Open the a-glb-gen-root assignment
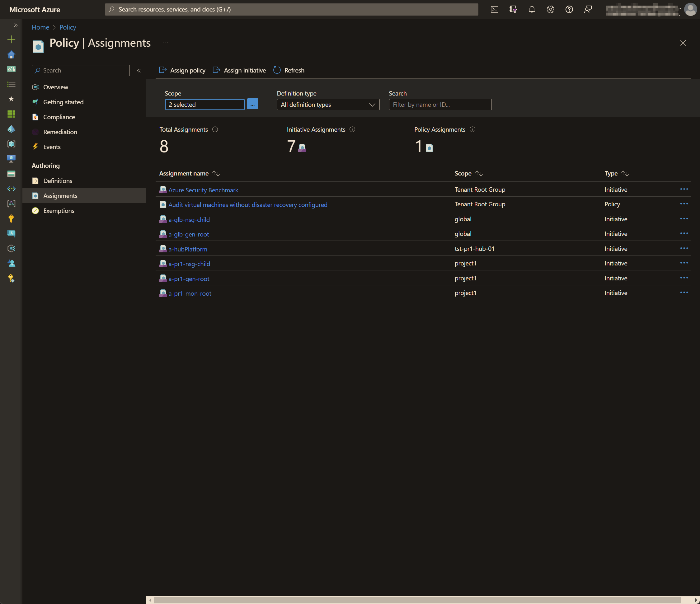700x604 pixels. [189, 234]
